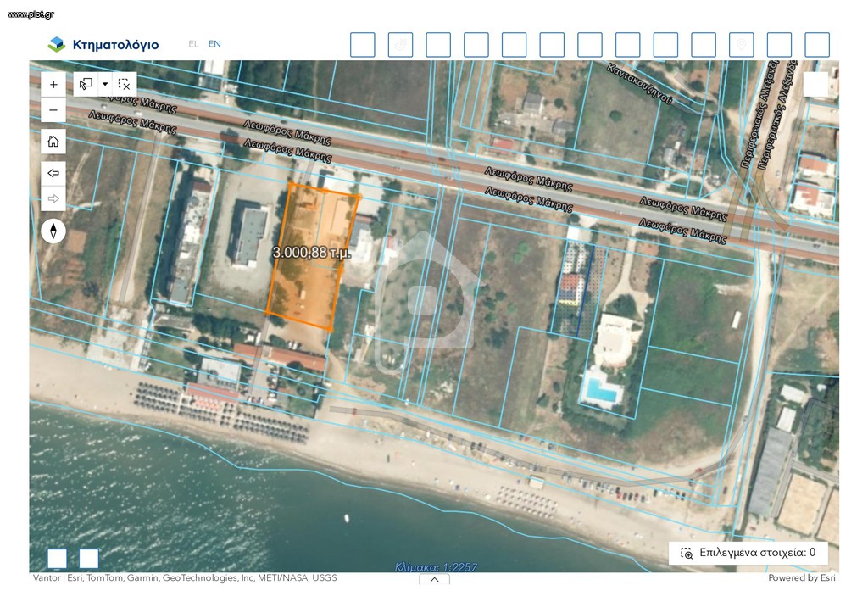Activate the rectangle select tool
The width and height of the screenshot is (868, 613).
[86, 85]
